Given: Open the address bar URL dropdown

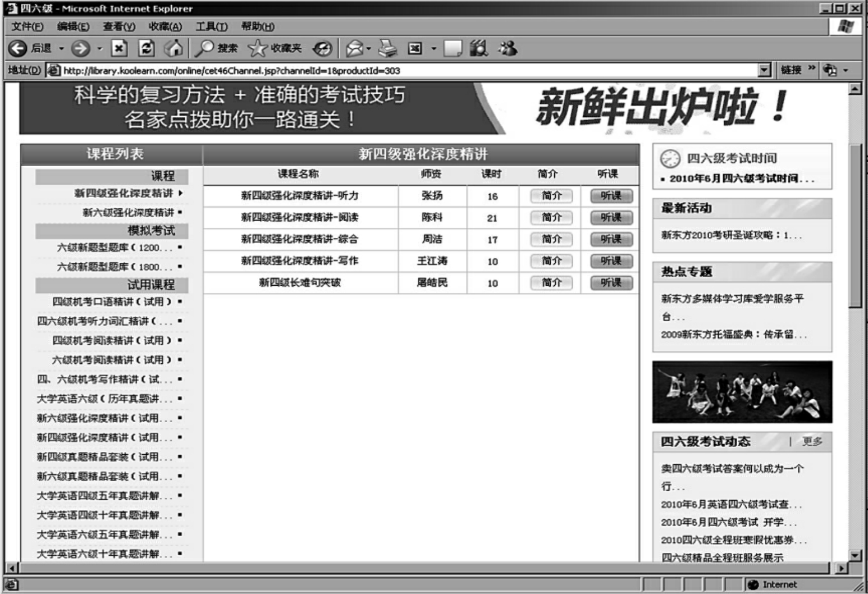Looking at the screenshot, I should tap(765, 70).
